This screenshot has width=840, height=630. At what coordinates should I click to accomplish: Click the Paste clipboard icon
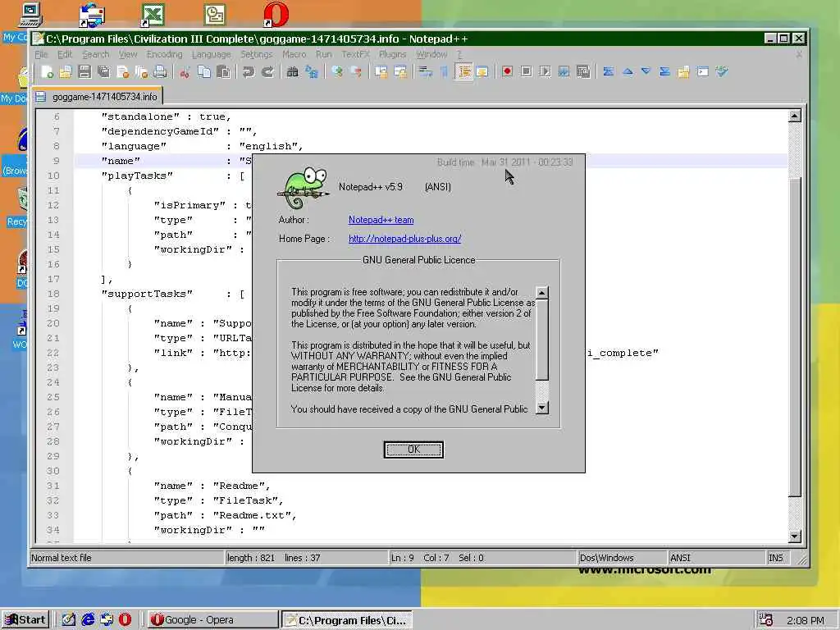[223, 72]
